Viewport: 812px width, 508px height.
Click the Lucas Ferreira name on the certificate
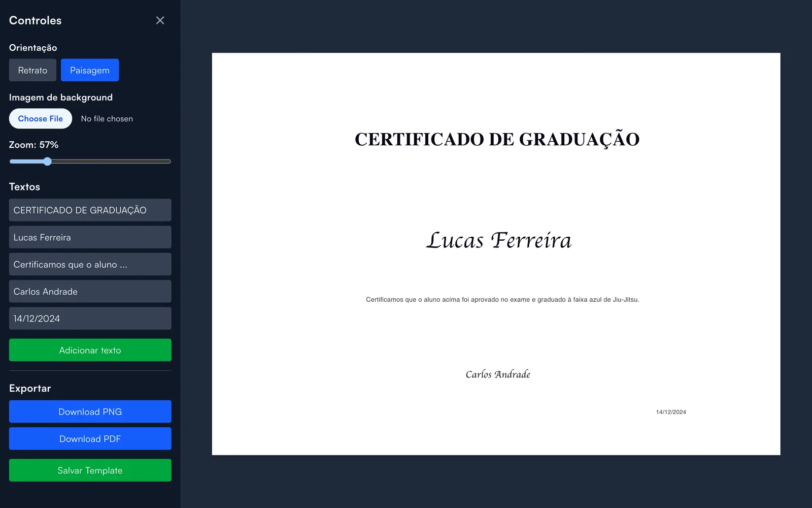click(x=498, y=240)
